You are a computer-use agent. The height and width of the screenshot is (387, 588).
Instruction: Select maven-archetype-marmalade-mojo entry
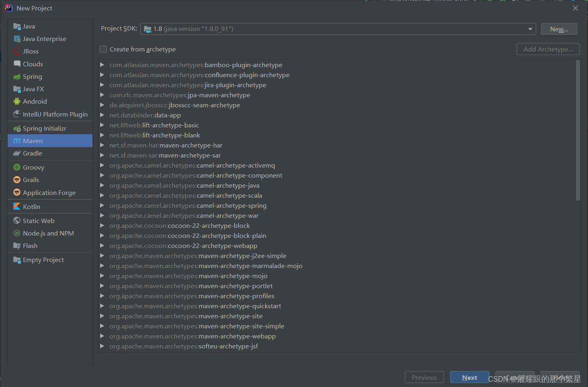[206, 266]
